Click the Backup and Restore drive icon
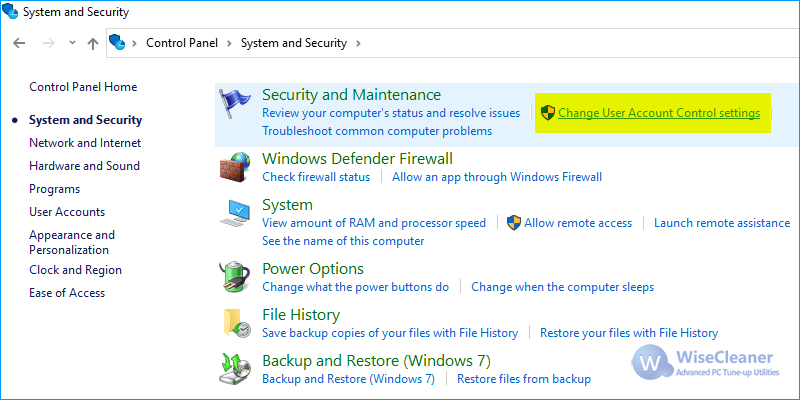Screen dimensions: 800x400 (x=235, y=368)
